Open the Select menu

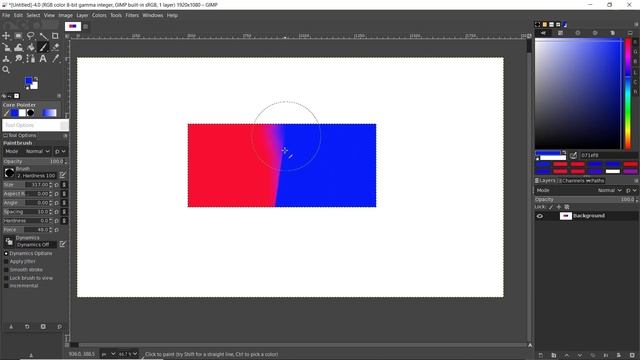tap(33, 15)
